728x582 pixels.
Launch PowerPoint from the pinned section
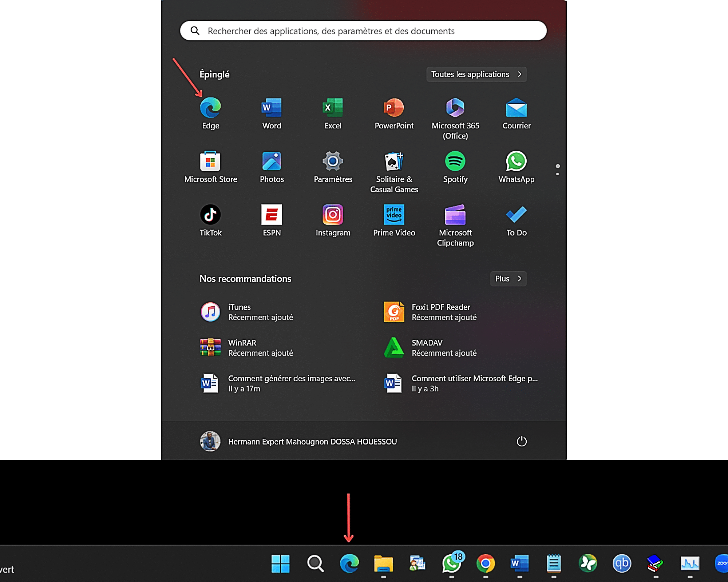(x=394, y=113)
